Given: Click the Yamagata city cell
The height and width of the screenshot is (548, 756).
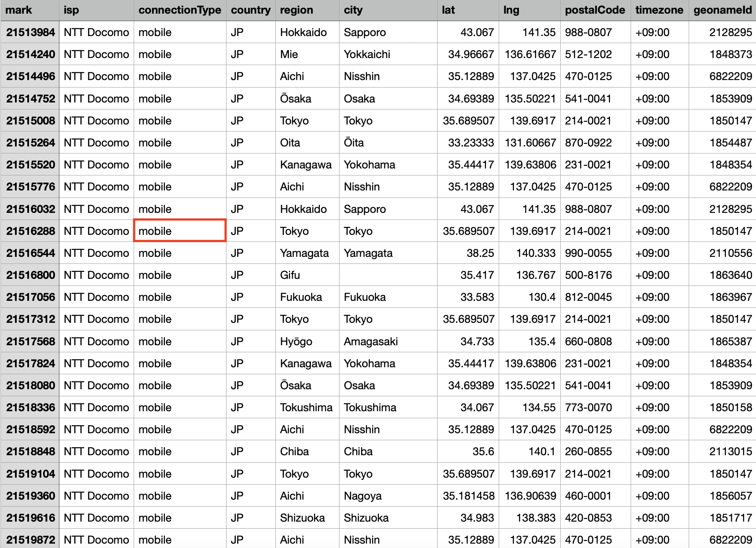Looking at the screenshot, I should point(388,253).
